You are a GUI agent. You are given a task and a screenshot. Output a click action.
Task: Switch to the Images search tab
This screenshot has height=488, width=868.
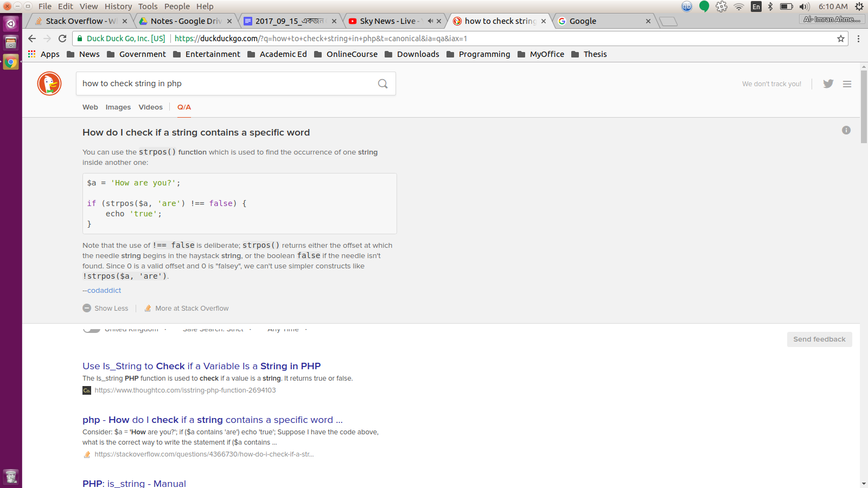tap(118, 107)
